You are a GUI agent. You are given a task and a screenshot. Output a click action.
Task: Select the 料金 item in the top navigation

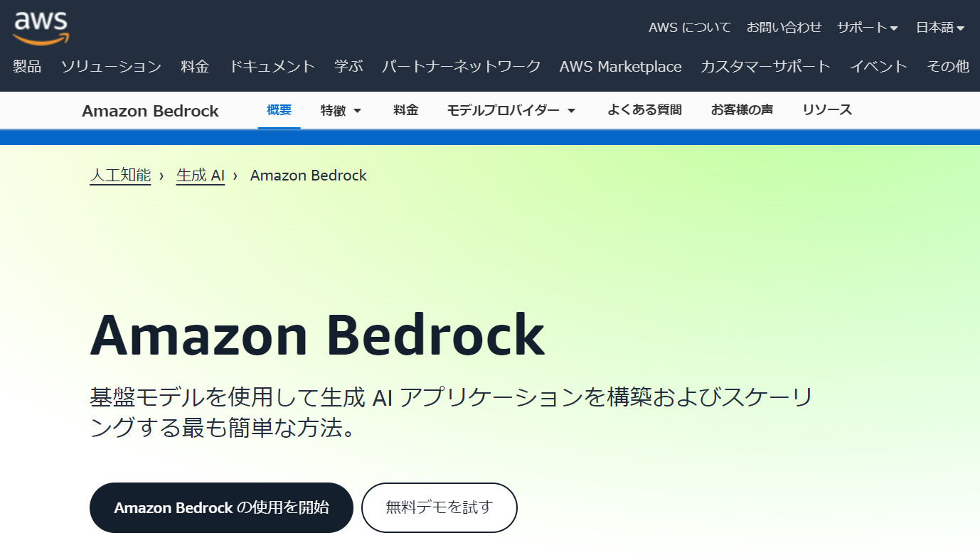(x=195, y=66)
